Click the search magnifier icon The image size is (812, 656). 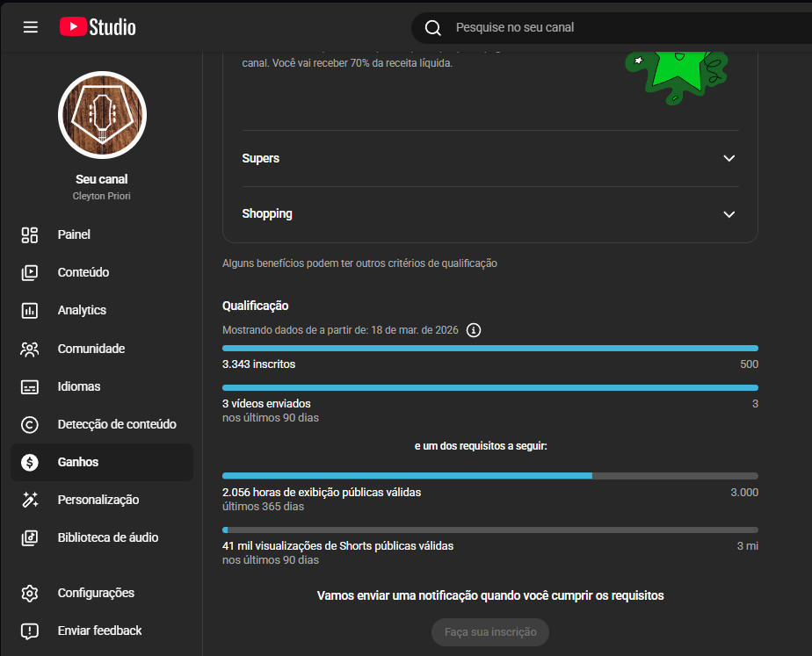point(432,28)
